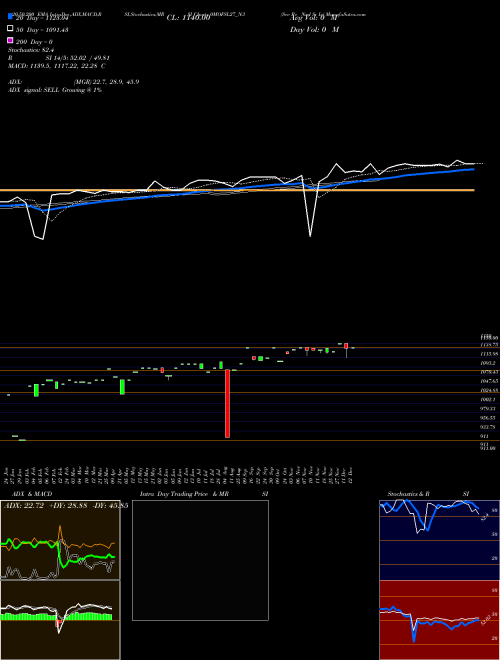The height and width of the screenshot is (660, 500).
Task: Select the 'MACD: 1139.5, 1117.22, 22.28 C' line
Action: pos(57,66)
